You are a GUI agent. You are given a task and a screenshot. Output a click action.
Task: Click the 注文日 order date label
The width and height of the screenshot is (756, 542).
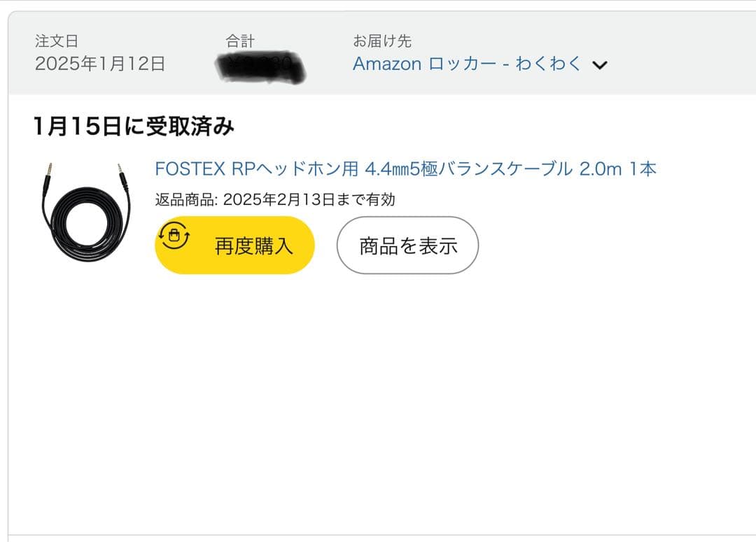tap(55, 41)
